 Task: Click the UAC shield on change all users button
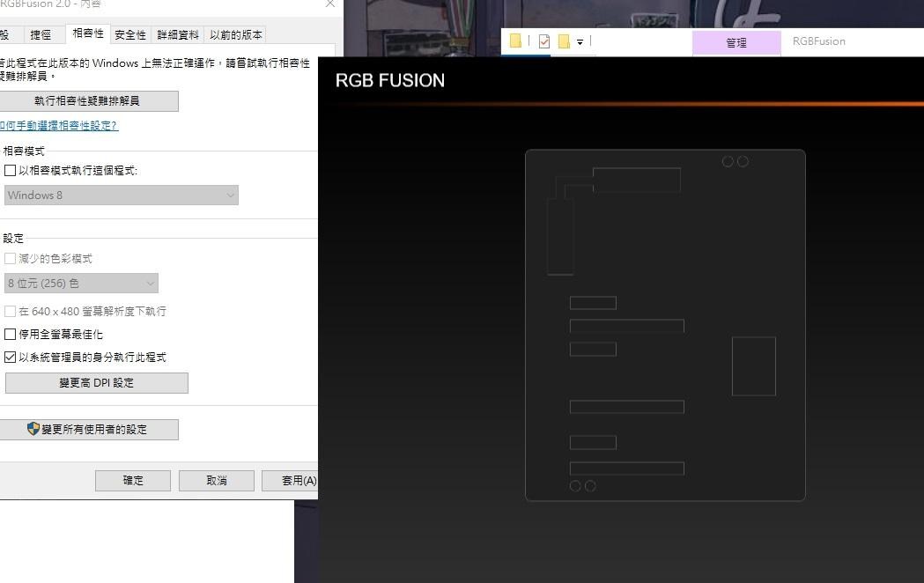(35, 429)
